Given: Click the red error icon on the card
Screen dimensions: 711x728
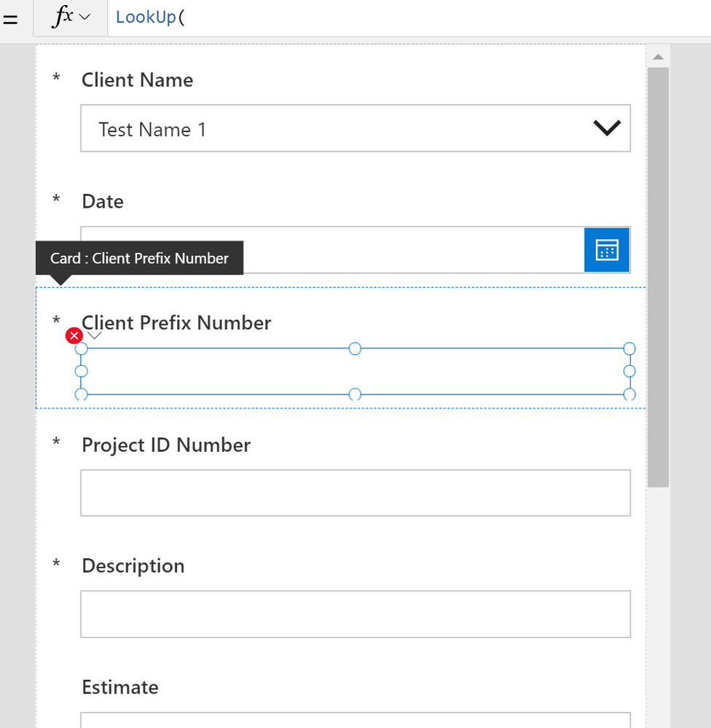Looking at the screenshot, I should pyautogui.click(x=74, y=336).
